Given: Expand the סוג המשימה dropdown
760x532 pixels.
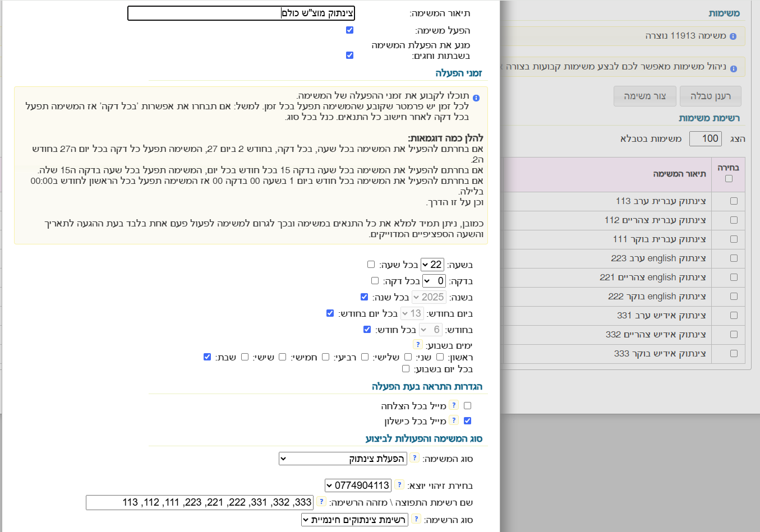Looking at the screenshot, I should click(343, 459).
